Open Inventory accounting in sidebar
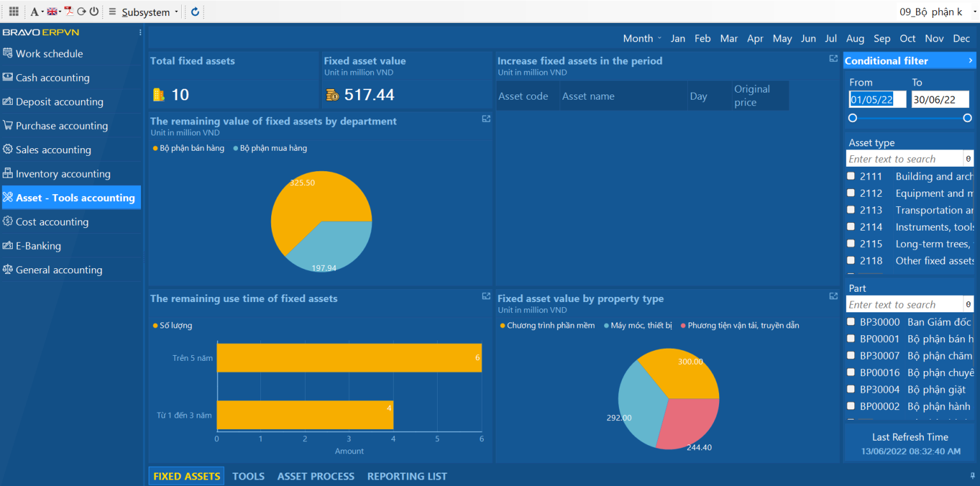This screenshot has height=486, width=980. 63,174
